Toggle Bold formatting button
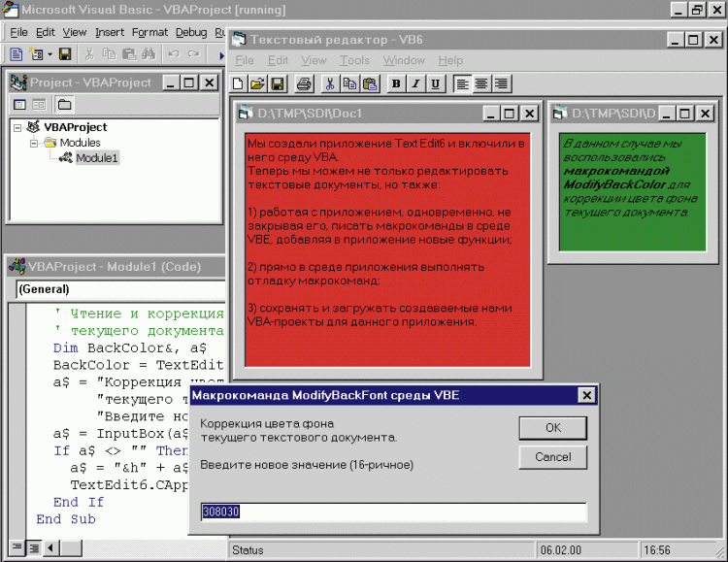Screen dimensions: 728x562 tap(396, 83)
